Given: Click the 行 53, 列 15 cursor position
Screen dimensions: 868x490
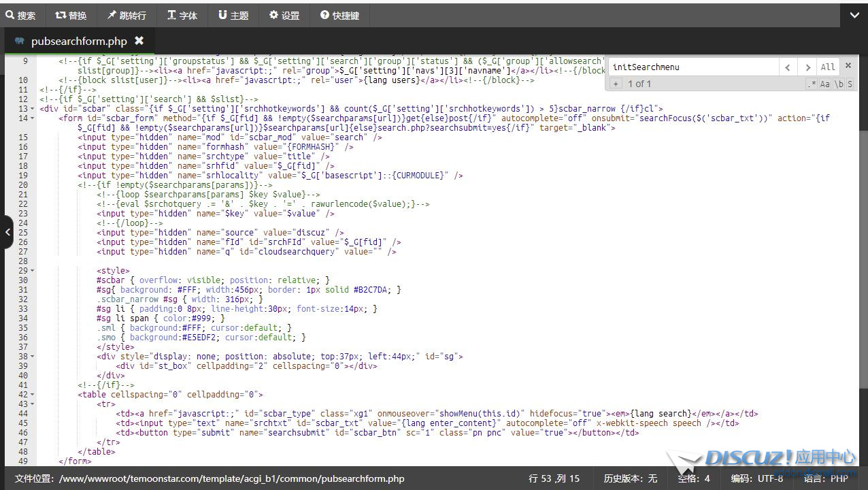Looking at the screenshot, I should point(554,478).
